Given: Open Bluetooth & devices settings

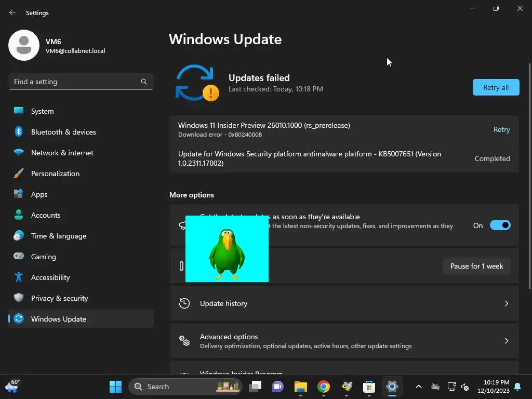Looking at the screenshot, I should (x=81, y=132).
